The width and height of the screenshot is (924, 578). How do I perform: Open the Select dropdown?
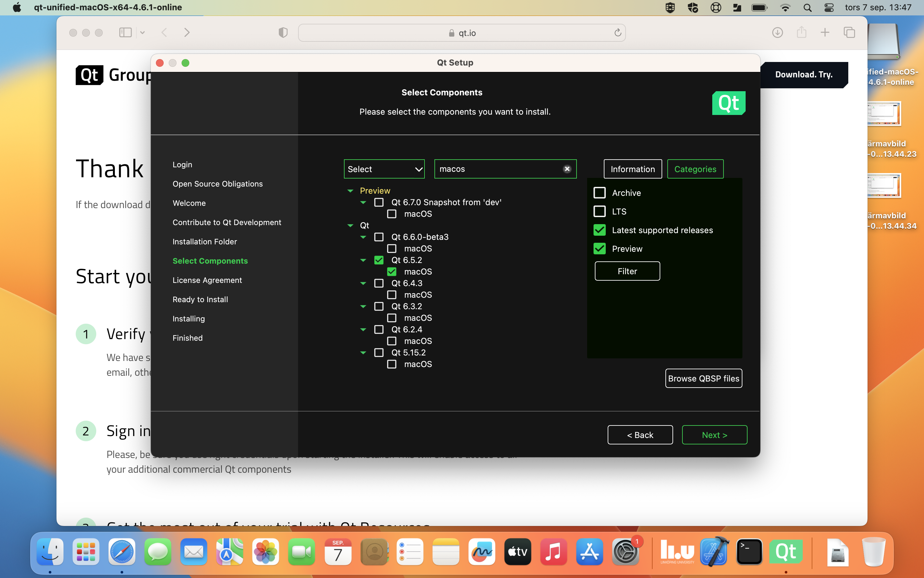pyautogui.click(x=384, y=169)
